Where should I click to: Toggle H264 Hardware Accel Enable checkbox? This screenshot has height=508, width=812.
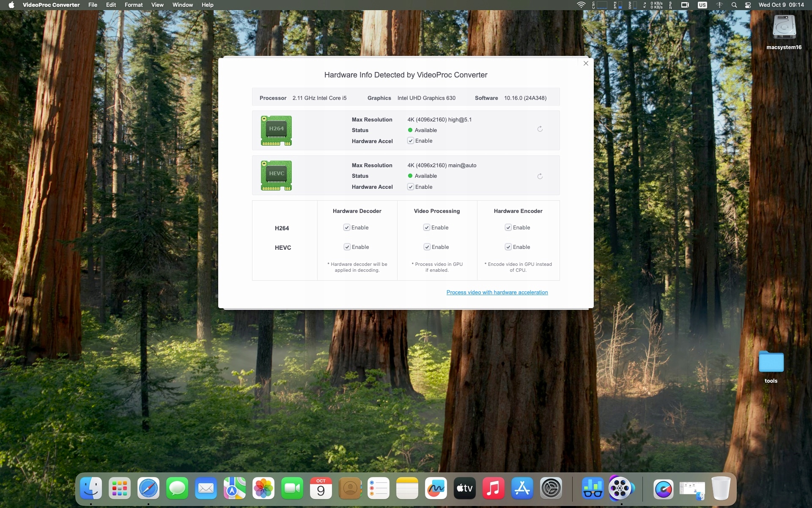pos(411,141)
